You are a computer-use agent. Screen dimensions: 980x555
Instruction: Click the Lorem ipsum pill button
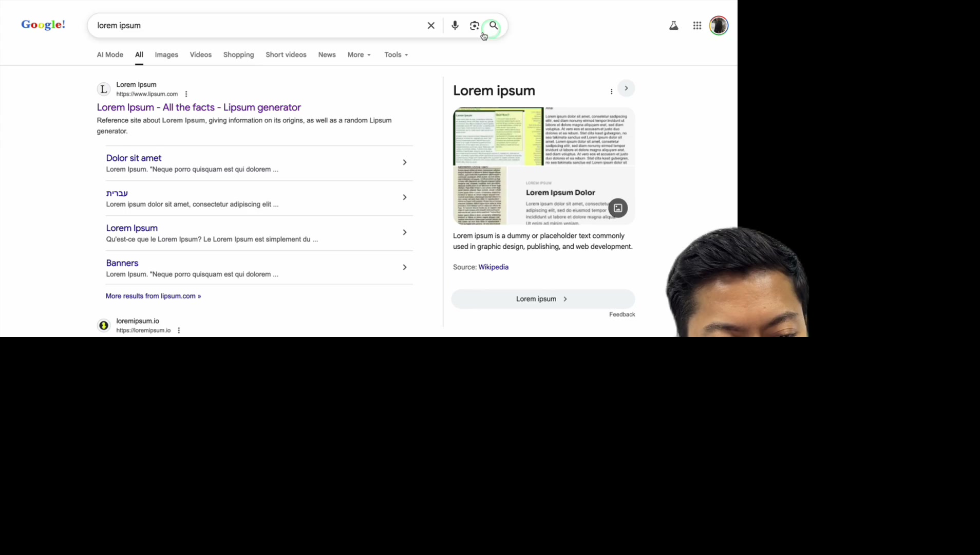543,299
